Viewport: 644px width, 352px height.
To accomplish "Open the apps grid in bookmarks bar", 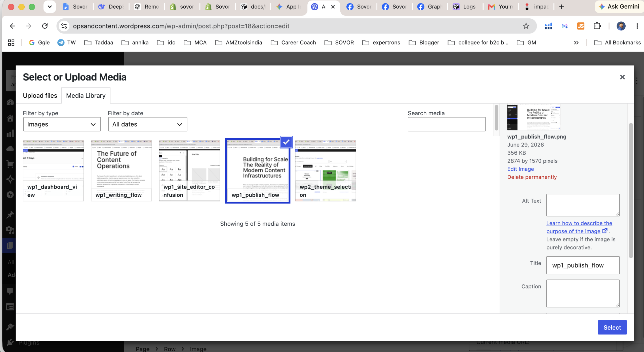I will point(11,43).
